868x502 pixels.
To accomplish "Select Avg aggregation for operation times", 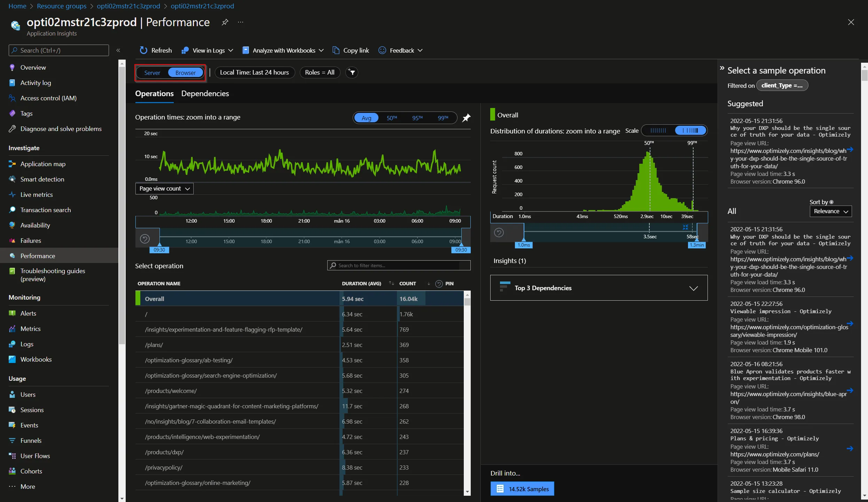I will [366, 118].
